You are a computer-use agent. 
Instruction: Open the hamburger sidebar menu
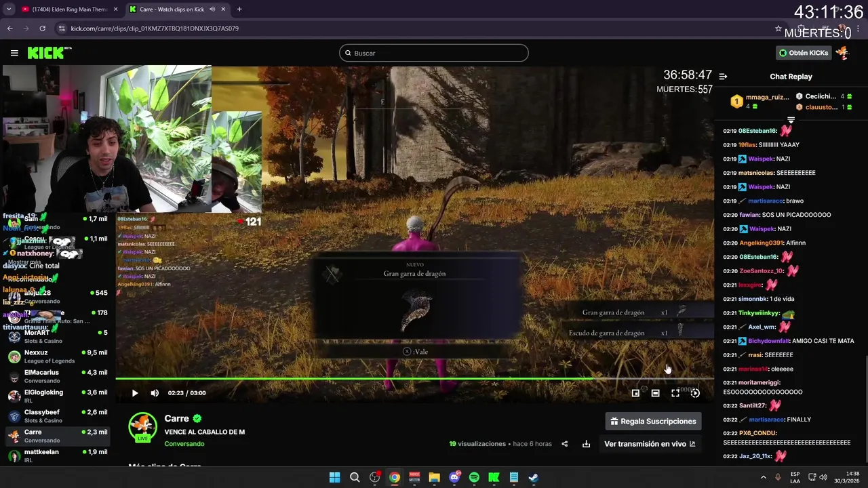(x=14, y=53)
